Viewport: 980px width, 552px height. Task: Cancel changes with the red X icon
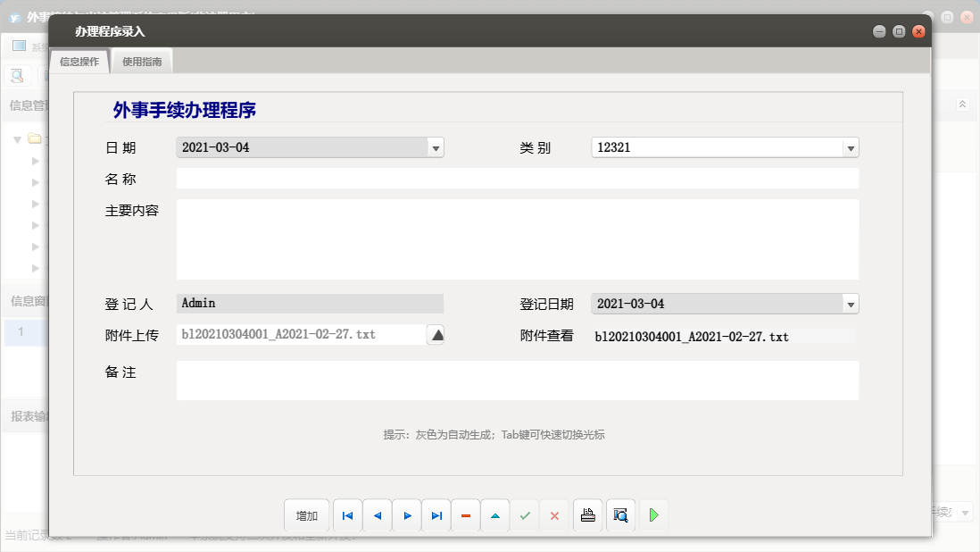pyautogui.click(x=554, y=515)
